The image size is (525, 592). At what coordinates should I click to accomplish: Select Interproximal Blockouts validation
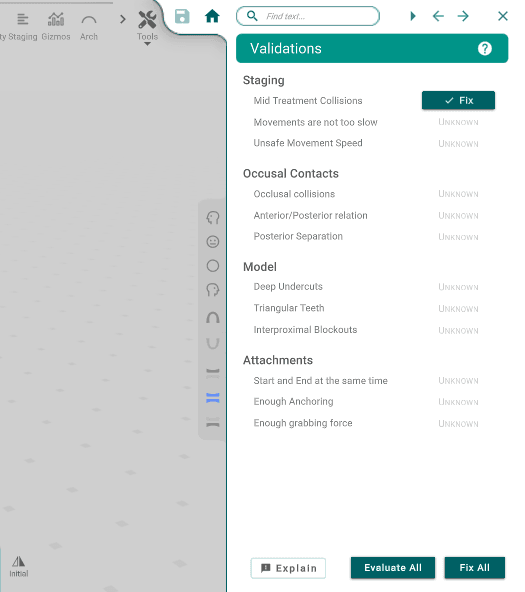tap(305, 330)
